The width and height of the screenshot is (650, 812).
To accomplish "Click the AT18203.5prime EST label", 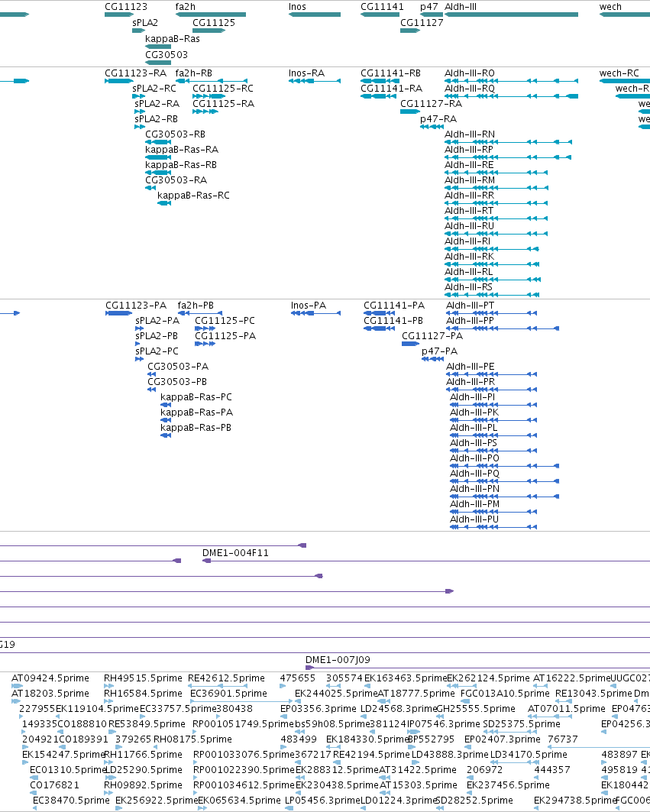I will point(50,694).
